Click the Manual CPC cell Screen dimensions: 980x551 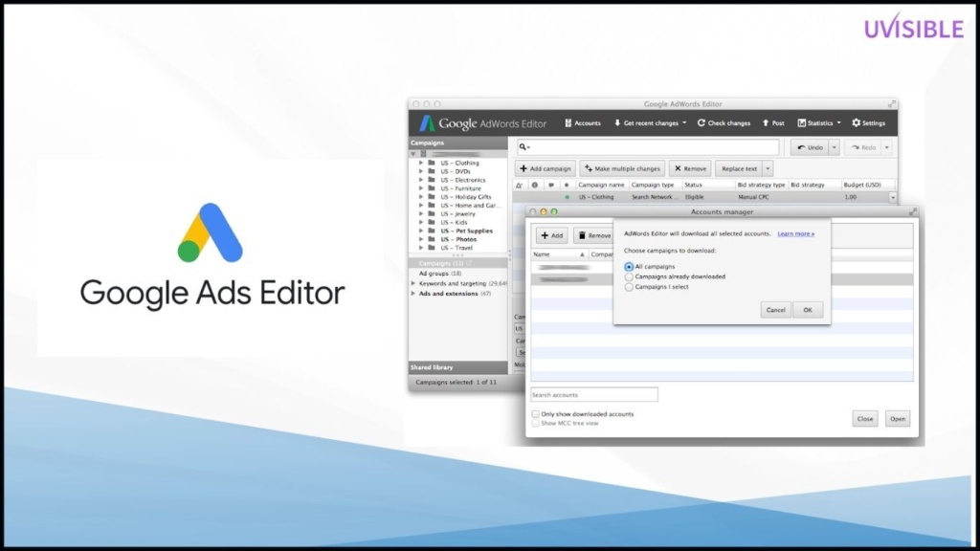[x=753, y=197]
